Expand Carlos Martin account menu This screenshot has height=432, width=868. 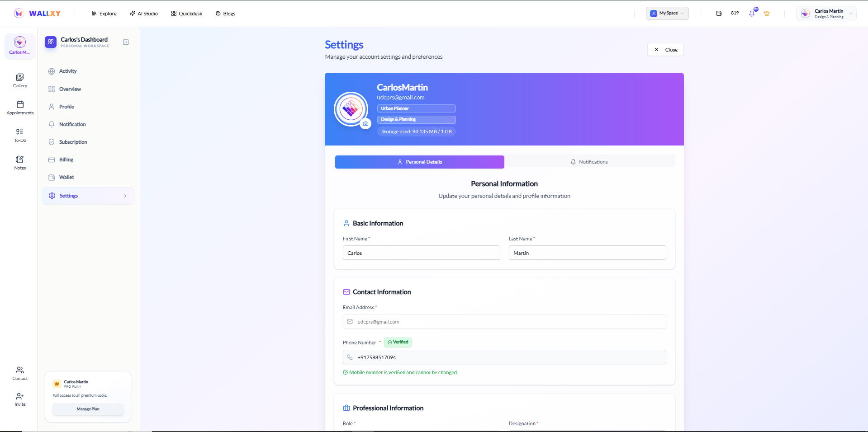tap(826, 14)
